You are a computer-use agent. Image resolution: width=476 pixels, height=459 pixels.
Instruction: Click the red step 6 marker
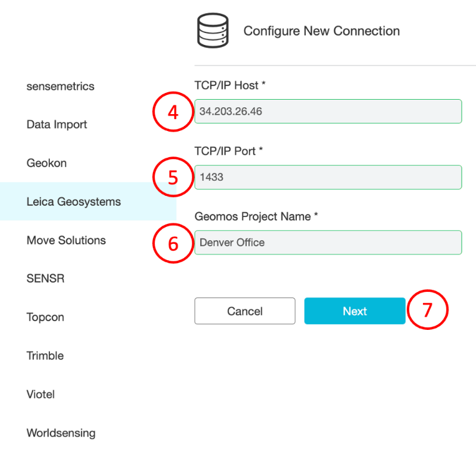pyautogui.click(x=173, y=243)
